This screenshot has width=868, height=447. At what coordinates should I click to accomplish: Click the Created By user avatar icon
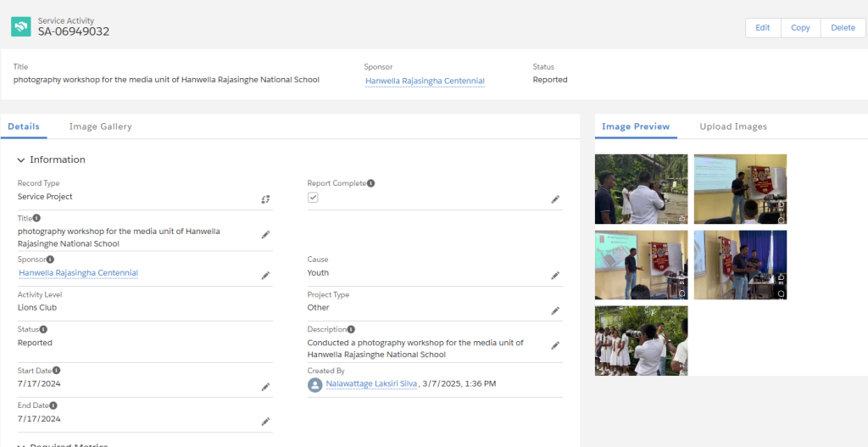[315, 385]
